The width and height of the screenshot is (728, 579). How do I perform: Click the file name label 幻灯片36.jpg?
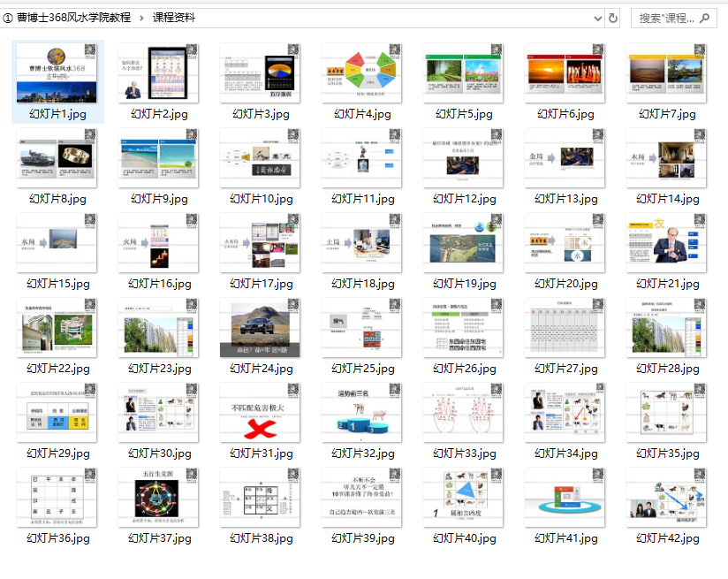[x=58, y=538]
